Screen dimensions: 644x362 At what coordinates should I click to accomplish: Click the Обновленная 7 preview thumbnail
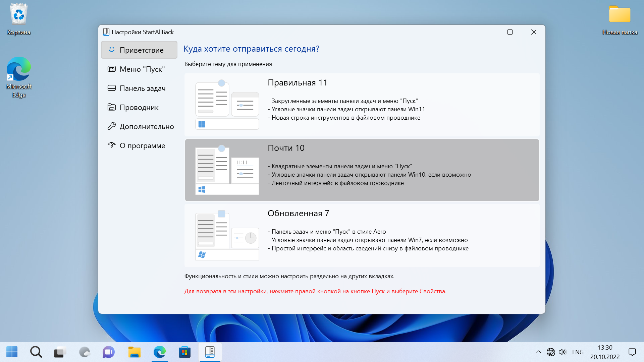[x=227, y=235]
